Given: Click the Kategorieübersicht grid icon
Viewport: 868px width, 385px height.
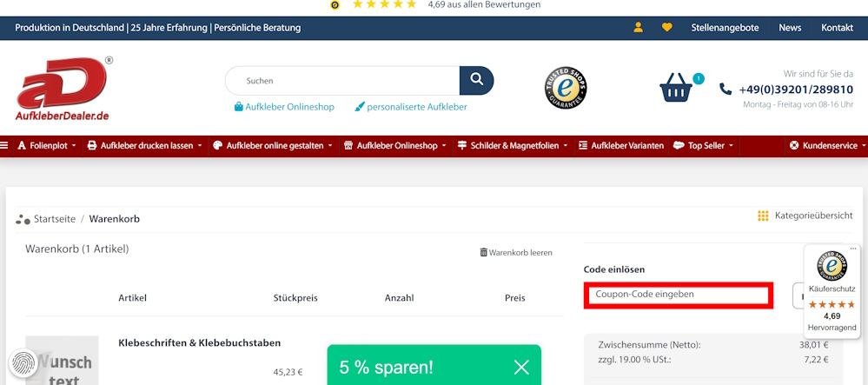Looking at the screenshot, I should click(764, 216).
